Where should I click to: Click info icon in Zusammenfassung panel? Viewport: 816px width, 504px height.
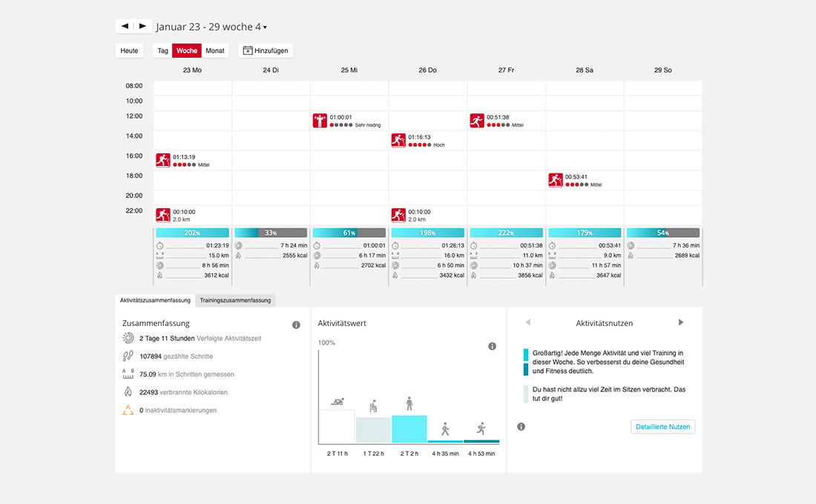(x=296, y=325)
